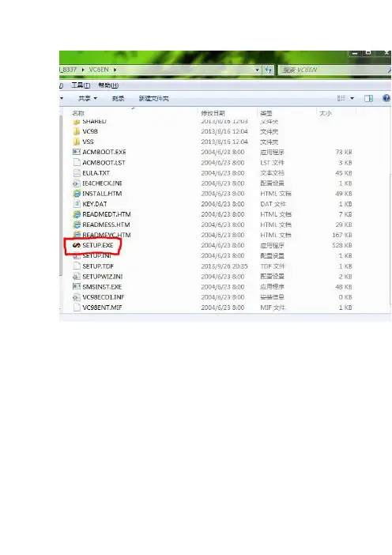Toggle the preview pane icon
The width and height of the screenshot is (392, 555).
[368, 98]
